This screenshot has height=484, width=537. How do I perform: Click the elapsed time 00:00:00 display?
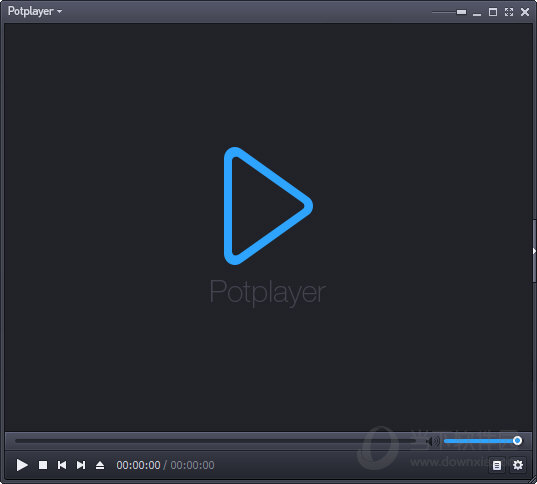click(x=138, y=465)
